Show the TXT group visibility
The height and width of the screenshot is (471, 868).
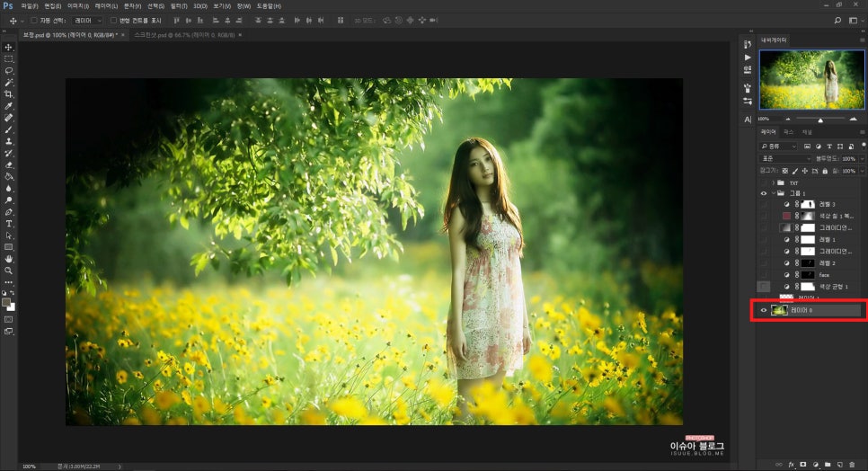click(764, 182)
